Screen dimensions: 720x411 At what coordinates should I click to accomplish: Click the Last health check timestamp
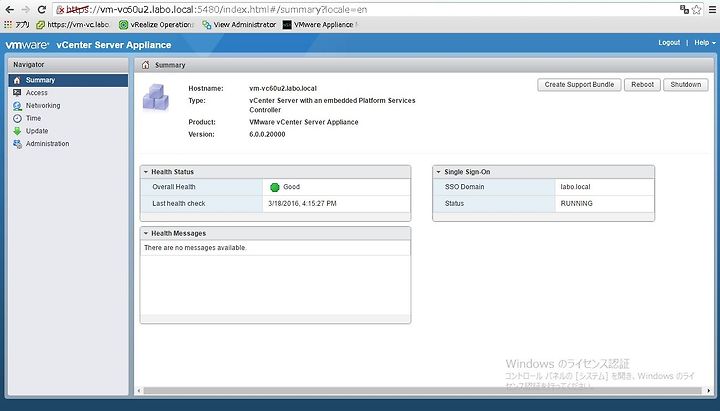(x=302, y=203)
